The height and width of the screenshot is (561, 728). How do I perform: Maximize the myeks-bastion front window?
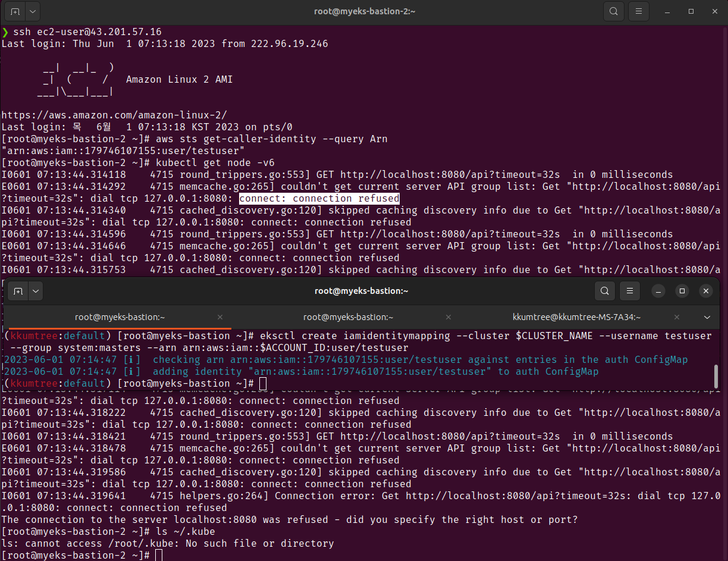pyautogui.click(x=682, y=291)
